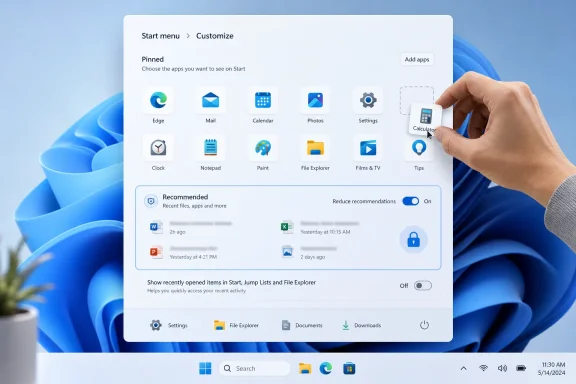Turn off Reduce recommendations switch

411,201
